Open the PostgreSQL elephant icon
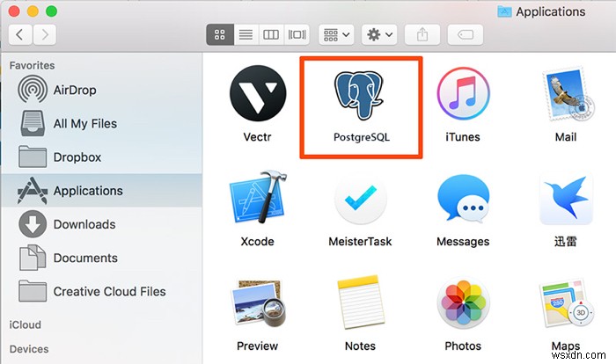This screenshot has height=364, width=616. tap(358, 95)
